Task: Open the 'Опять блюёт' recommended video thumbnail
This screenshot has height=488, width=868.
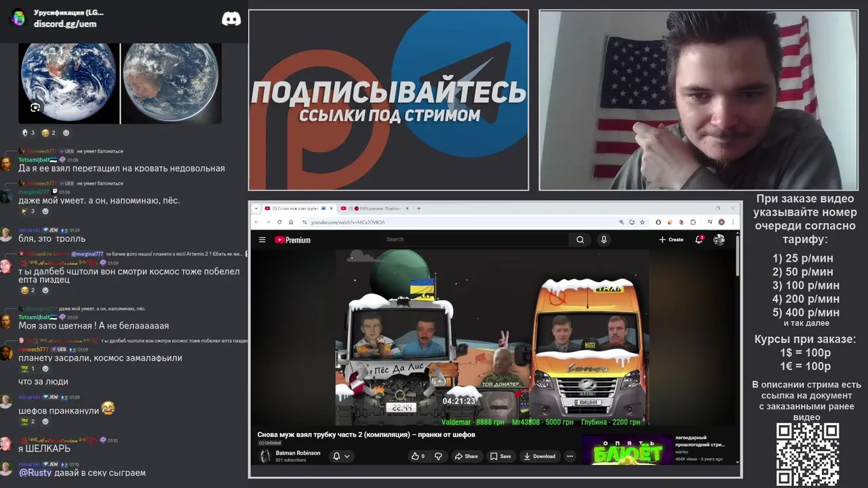Action: (627, 449)
